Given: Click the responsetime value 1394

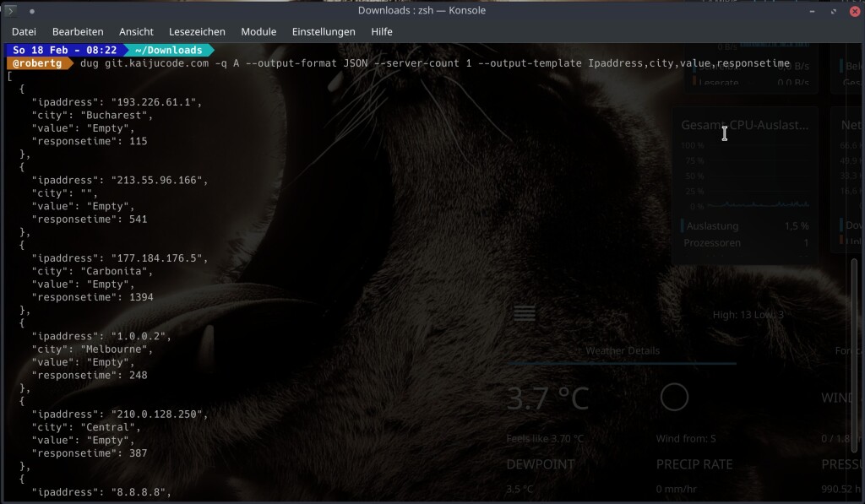Looking at the screenshot, I should (x=142, y=297).
